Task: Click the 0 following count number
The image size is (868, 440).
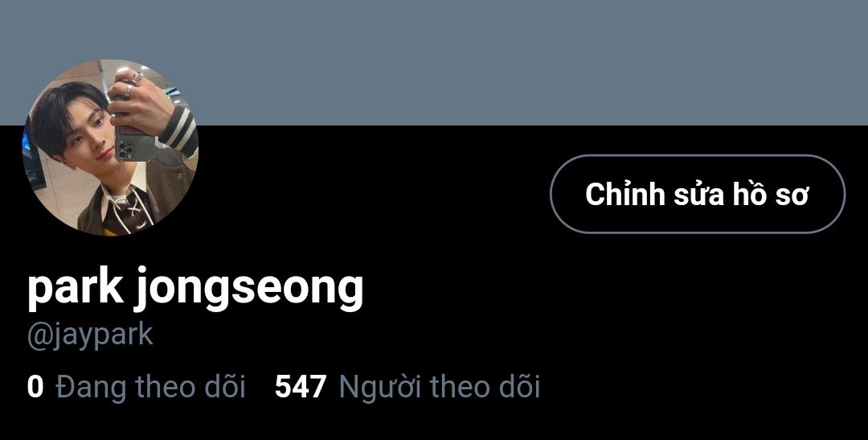Action: click(x=35, y=387)
